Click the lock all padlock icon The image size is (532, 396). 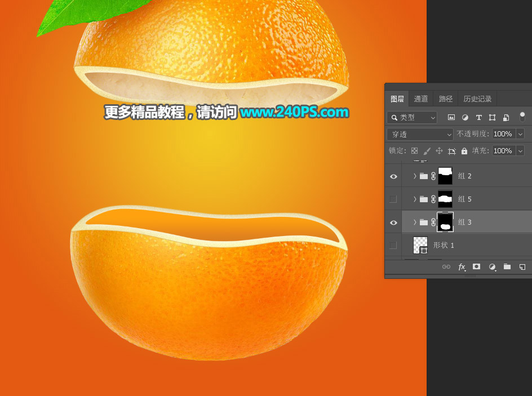464,151
